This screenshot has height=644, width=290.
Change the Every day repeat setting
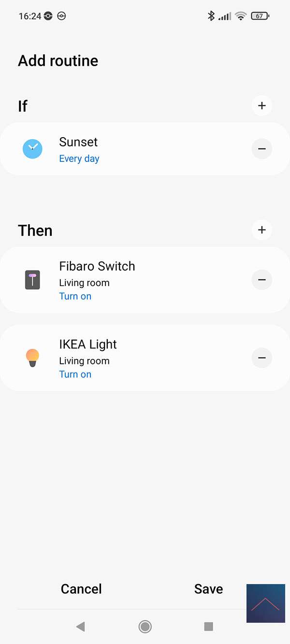pos(79,159)
